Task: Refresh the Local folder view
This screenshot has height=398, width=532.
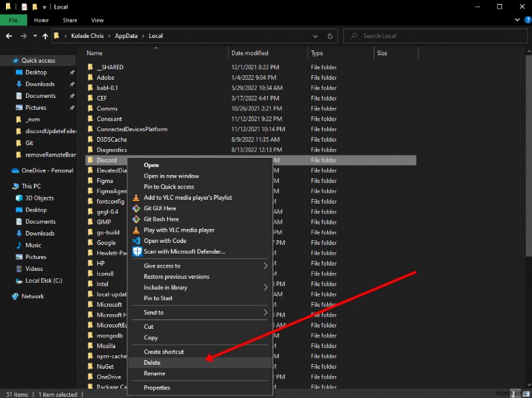Action: 331,36
